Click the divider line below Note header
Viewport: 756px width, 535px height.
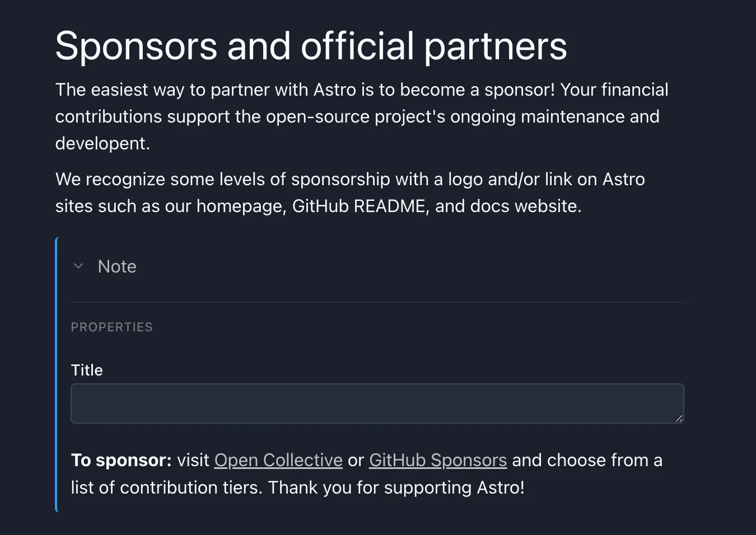coord(377,302)
